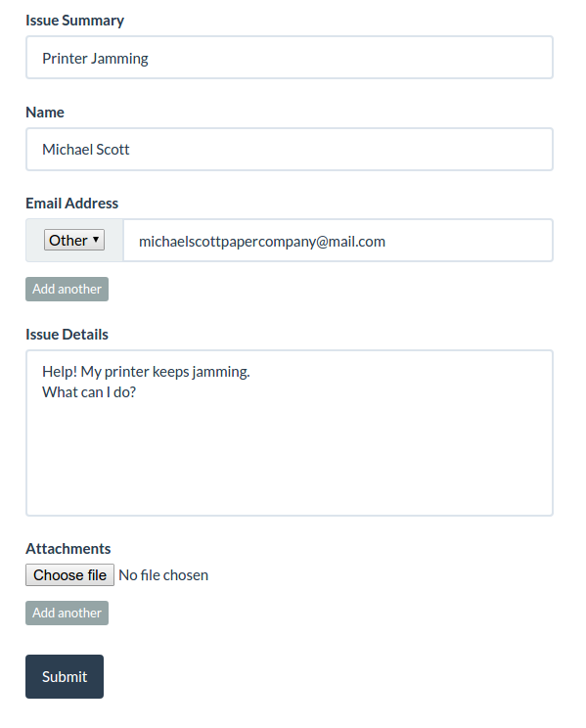Viewport: 586px width, 728px height.
Task: Focus the Issue Details text area
Action: click(290, 432)
